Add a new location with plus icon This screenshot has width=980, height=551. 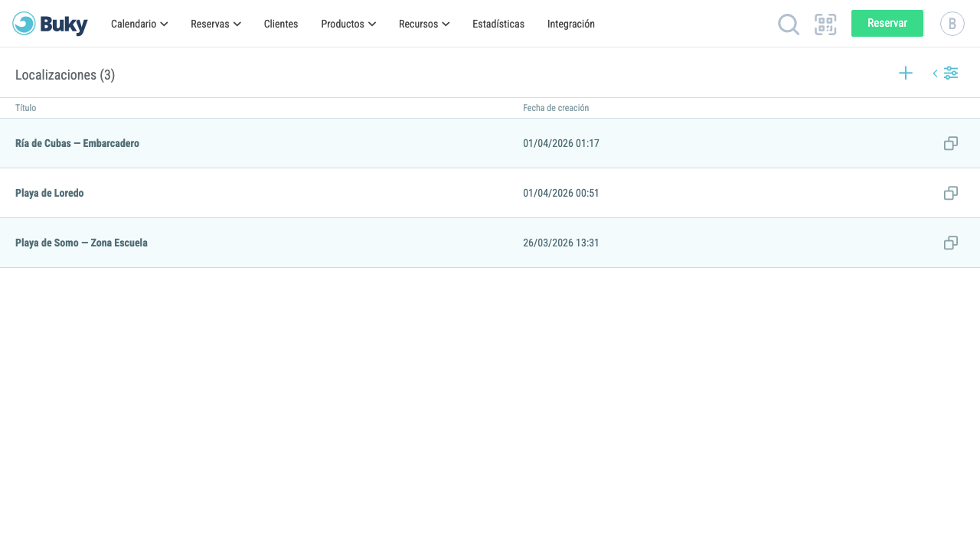pyautogui.click(x=906, y=73)
